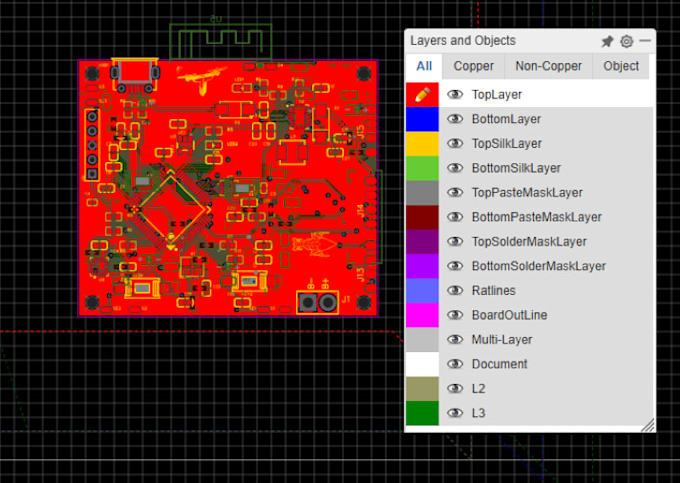
Task: Open Layers and Objects settings gear
Action: (x=626, y=41)
